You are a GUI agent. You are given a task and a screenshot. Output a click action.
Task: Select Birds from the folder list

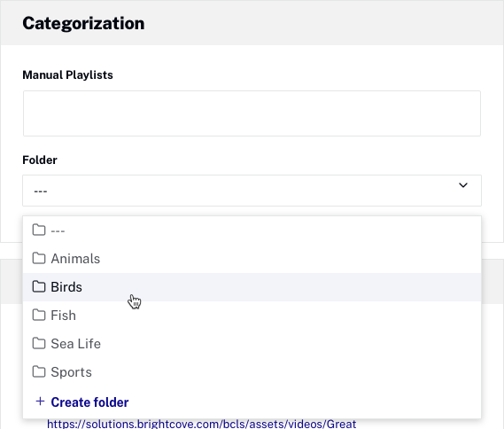tap(252, 287)
